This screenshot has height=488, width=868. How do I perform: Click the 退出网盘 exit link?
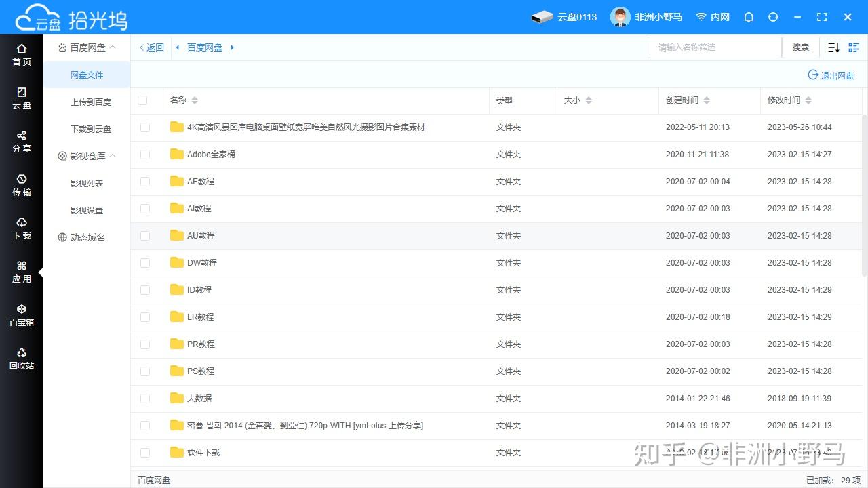835,75
